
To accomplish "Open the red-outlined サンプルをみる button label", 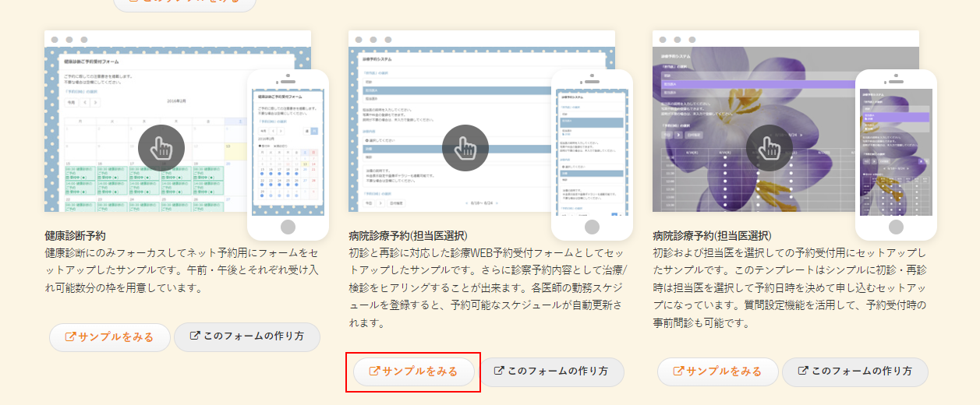I will pos(420,372).
